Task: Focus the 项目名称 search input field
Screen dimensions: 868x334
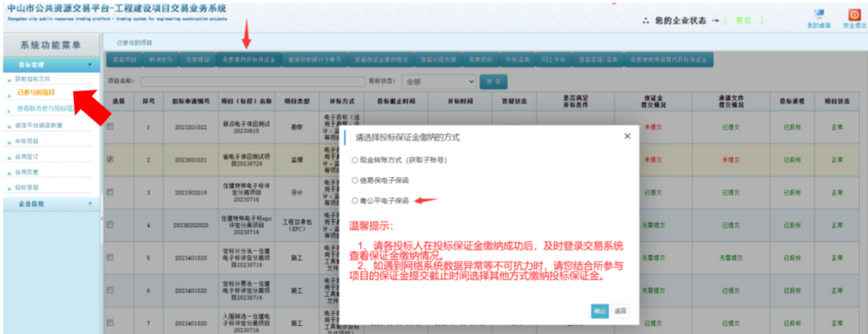Action: 252,81
